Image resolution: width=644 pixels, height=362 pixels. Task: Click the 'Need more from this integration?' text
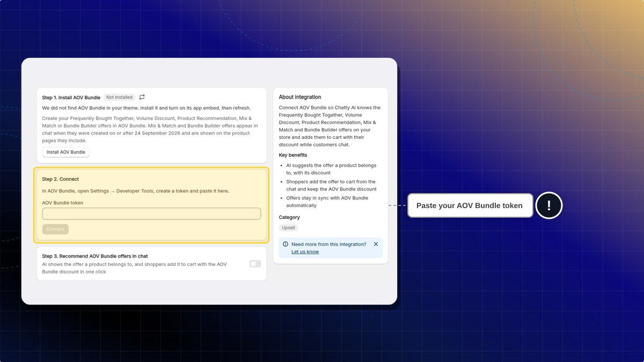(329, 244)
